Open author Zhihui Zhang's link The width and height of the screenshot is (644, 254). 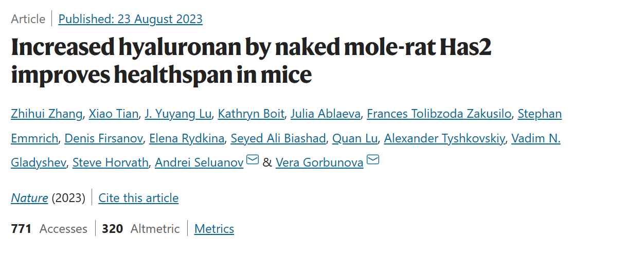(x=46, y=114)
